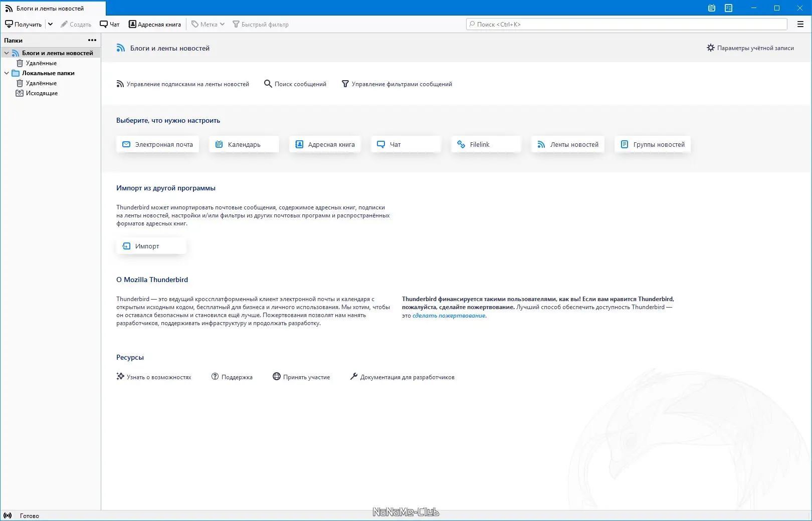Click the calendar icon on Календарь card

[219, 144]
